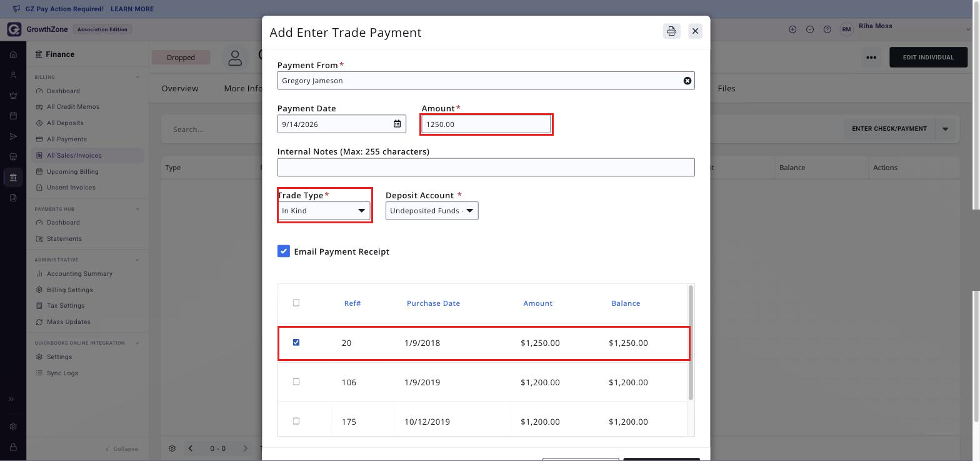The width and height of the screenshot is (980, 461).
Task: Sort invoices by Purchase Date column
Action: click(x=433, y=303)
